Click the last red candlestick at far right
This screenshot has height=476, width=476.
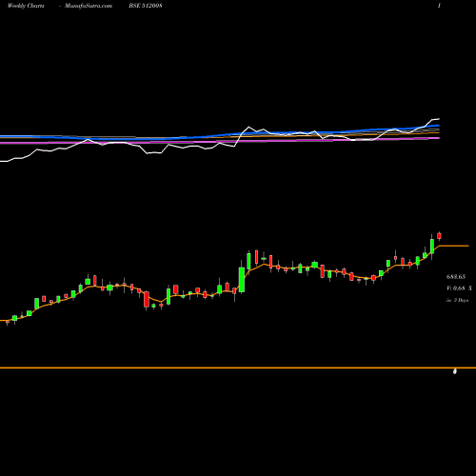tap(439, 236)
